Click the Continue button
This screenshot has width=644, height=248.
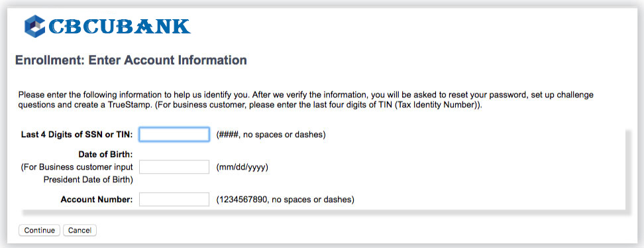(40, 230)
